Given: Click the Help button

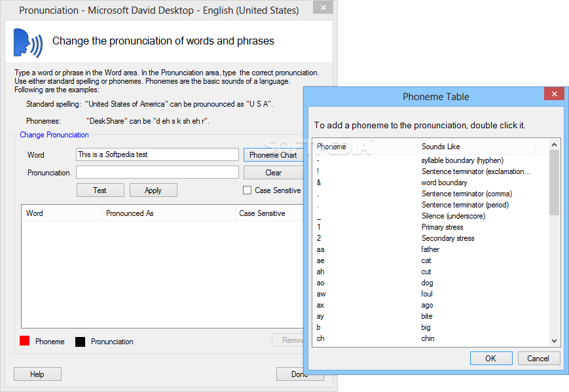Looking at the screenshot, I should pyautogui.click(x=37, y=374).
